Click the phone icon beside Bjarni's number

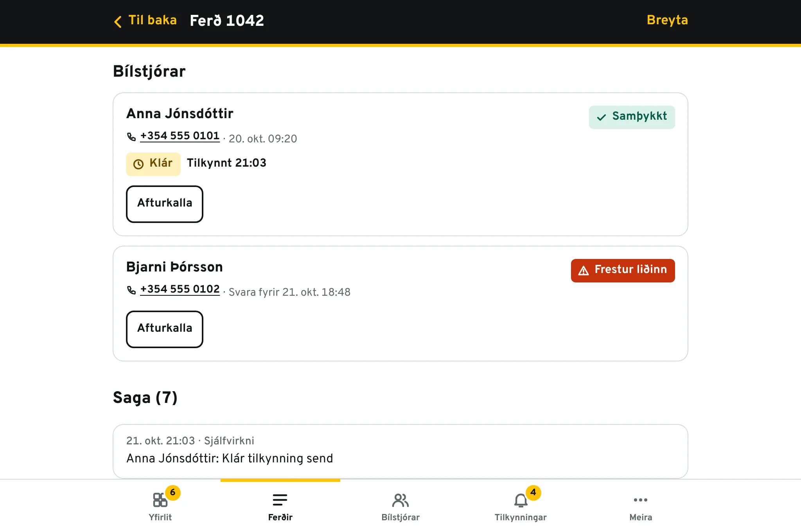coord(131,290)
